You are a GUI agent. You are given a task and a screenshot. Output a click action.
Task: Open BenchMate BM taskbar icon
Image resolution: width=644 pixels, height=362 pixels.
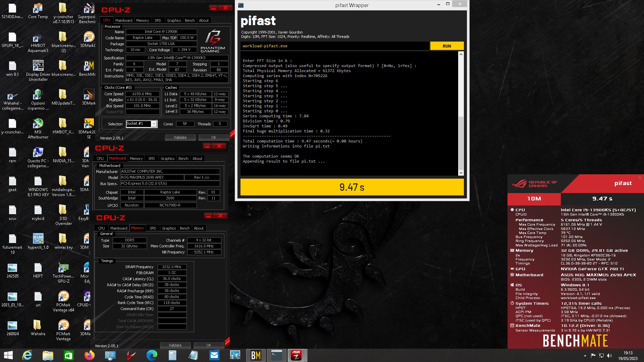click(256, 355)
